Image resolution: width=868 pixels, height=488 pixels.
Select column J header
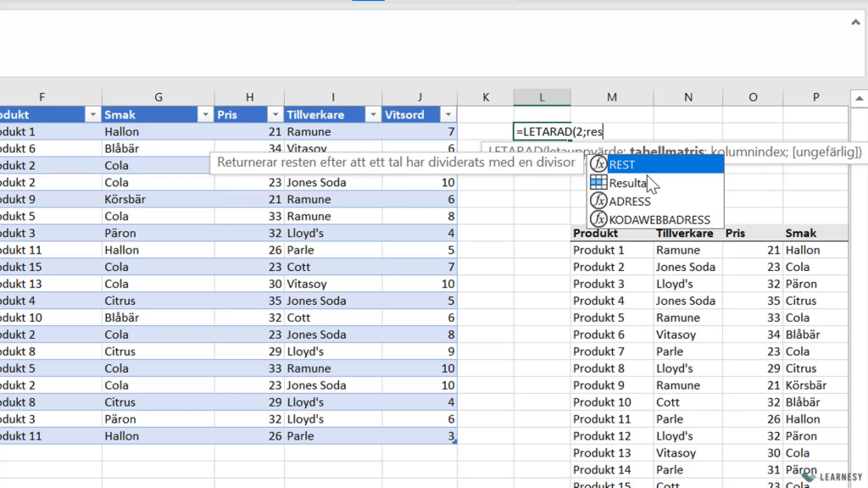coord(419,97)
